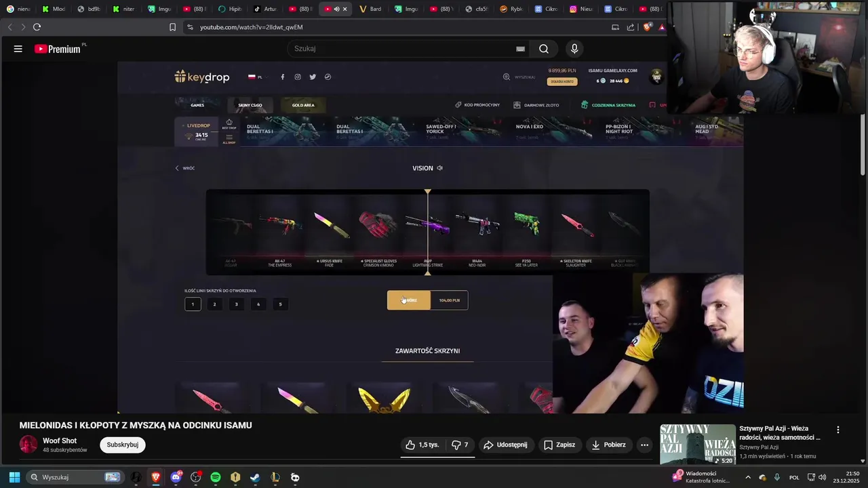The image size is (868, 488).
Task: Click the video player to pause playback
Action: coord(430,237)
